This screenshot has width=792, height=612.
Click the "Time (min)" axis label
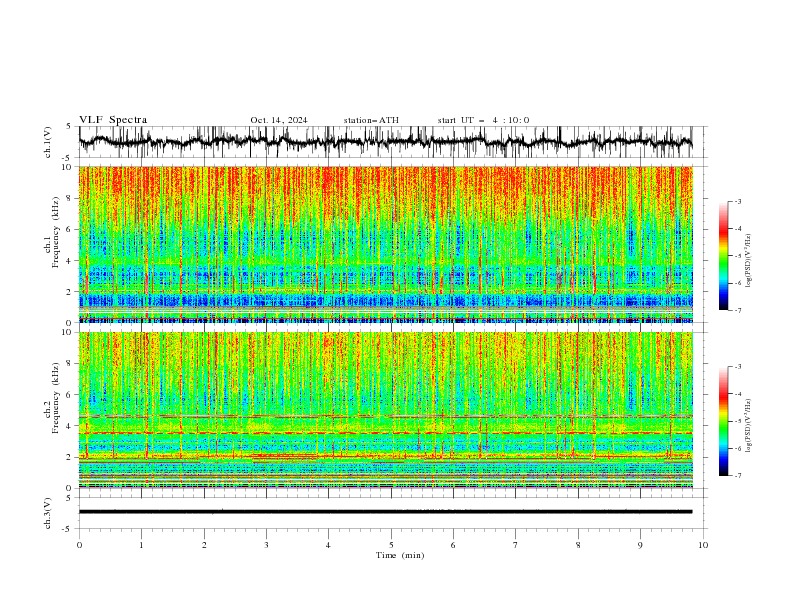pos(400,555)
